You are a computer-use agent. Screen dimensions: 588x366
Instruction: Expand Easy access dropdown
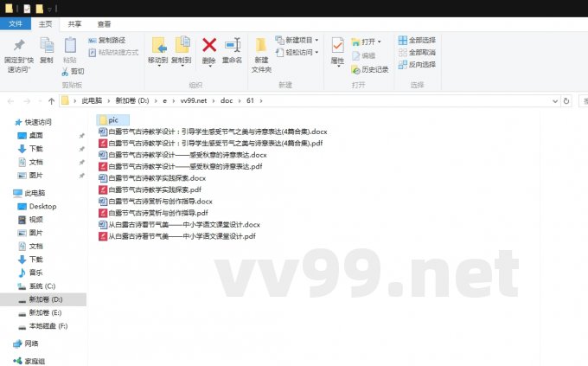[x=316, y=52]
